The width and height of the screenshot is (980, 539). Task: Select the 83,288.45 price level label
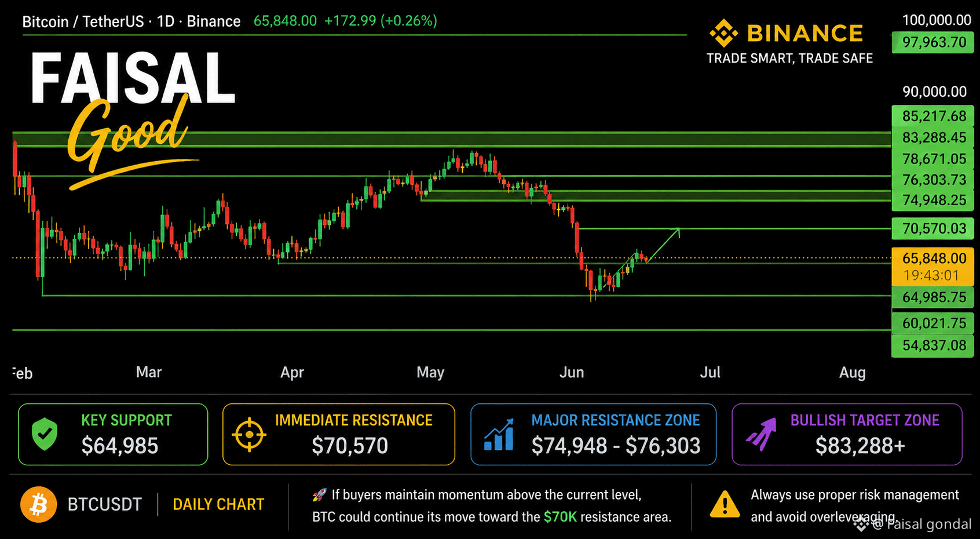click(x=933, y=137)
